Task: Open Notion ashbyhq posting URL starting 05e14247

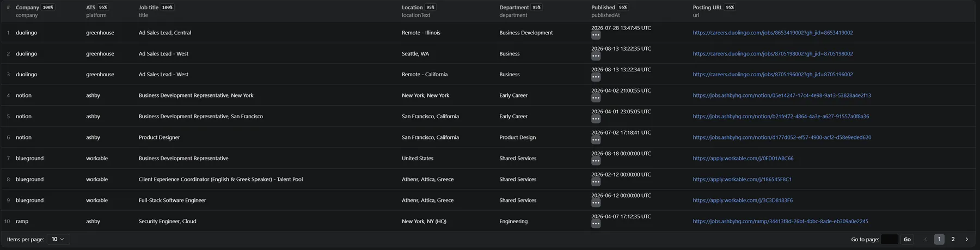Action: click(782, 95)
